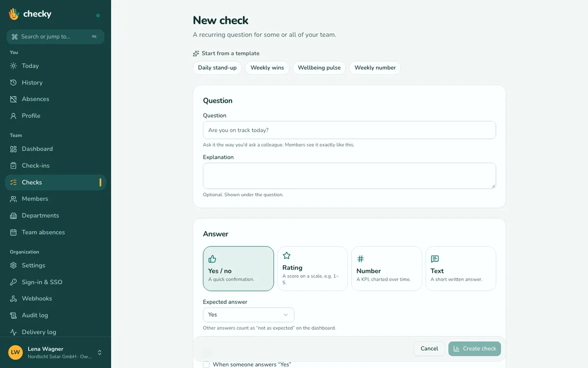Viewport: 588px width, 368px height.
Task: Expand the account switcher chevrons
Action: [99, 352]
